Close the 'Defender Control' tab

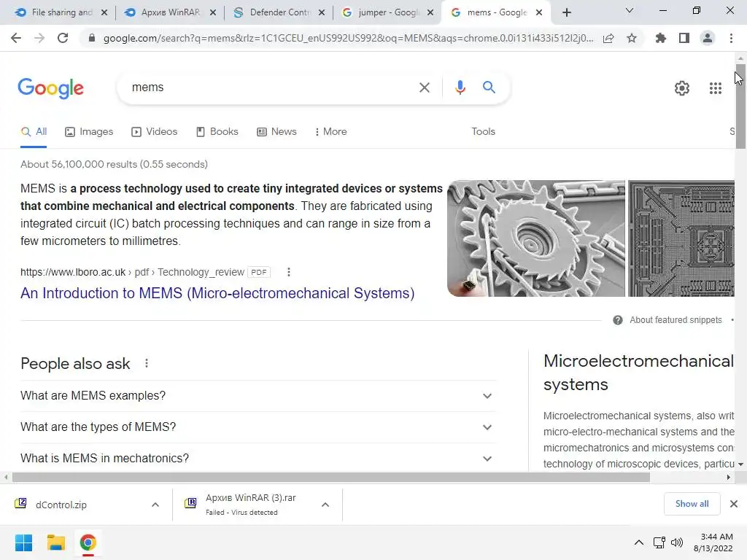pos(322,12)
